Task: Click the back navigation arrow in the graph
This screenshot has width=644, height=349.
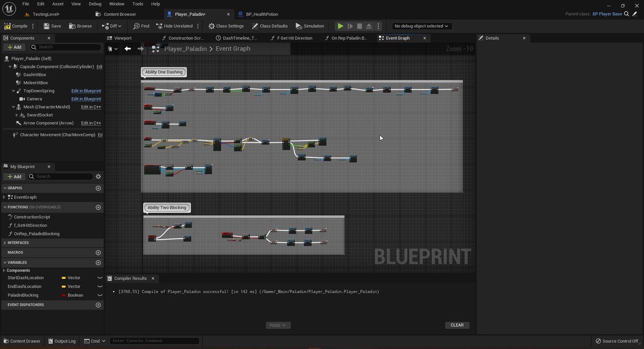Action: pyautogui.click(x=128, y=49)
